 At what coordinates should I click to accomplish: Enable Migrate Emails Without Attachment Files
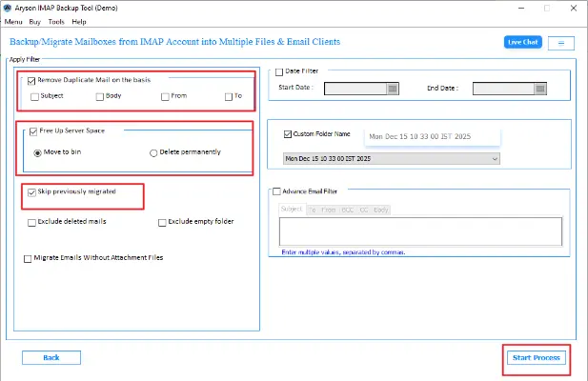point(28,258)
